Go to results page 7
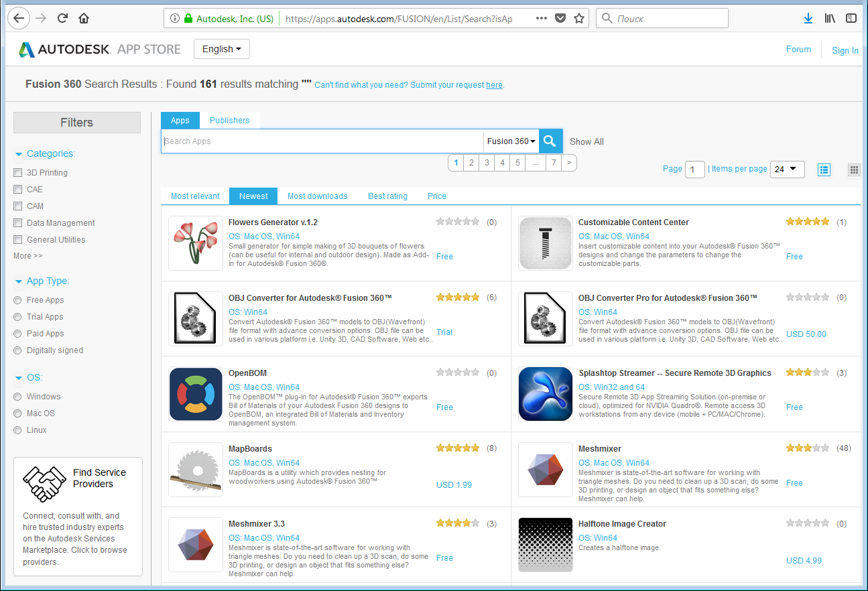The image size is (868, 591). click(554, 162)
